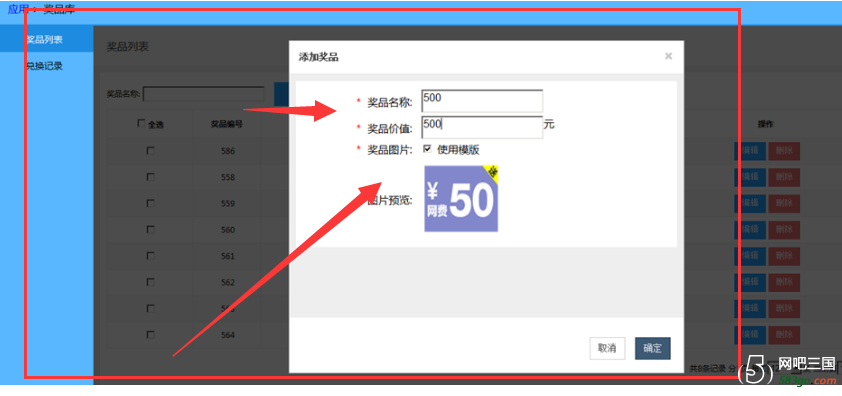Click 确定 to confirm adding prize
This screenshot has width=842, height=396.
652,348
